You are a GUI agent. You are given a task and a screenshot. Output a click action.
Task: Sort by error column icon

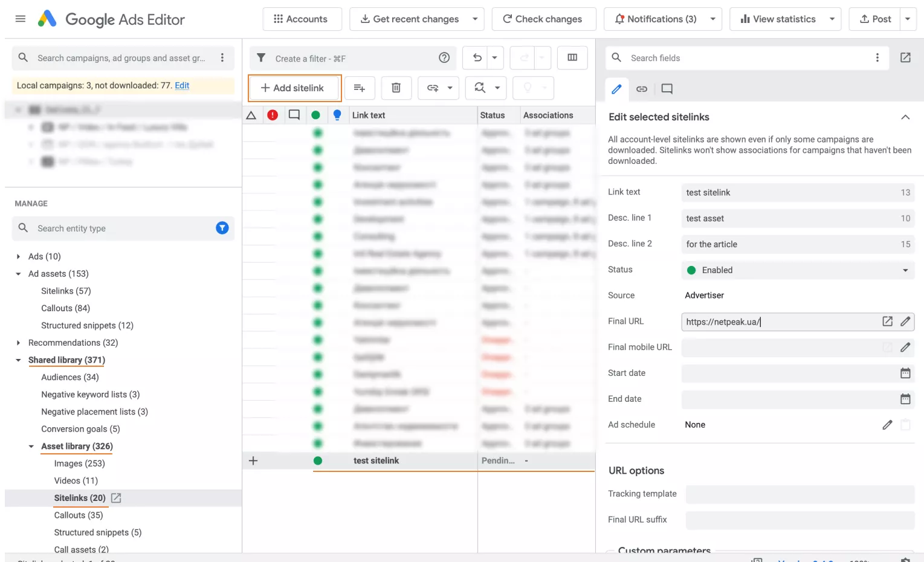click(273, 115)
